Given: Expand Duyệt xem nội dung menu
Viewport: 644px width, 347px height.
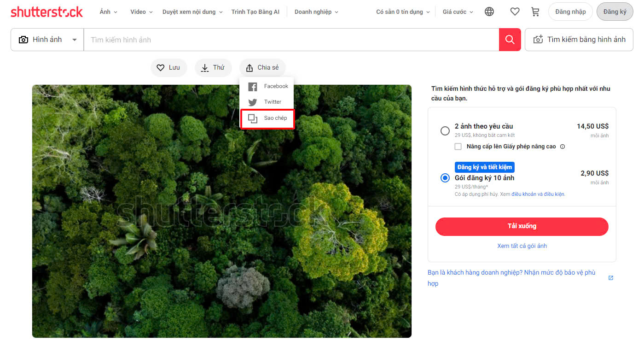Looking at the screenshot, I should [192, 12].
